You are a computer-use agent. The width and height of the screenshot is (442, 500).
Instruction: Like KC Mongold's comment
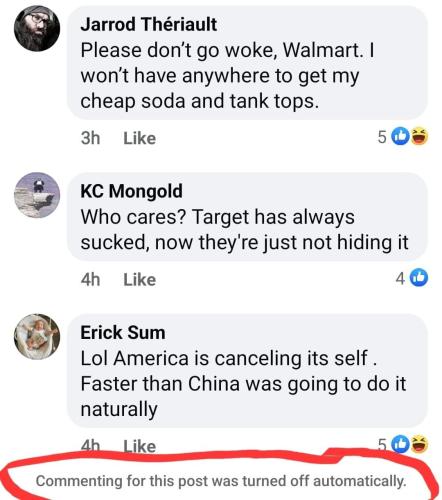(140, 279)
